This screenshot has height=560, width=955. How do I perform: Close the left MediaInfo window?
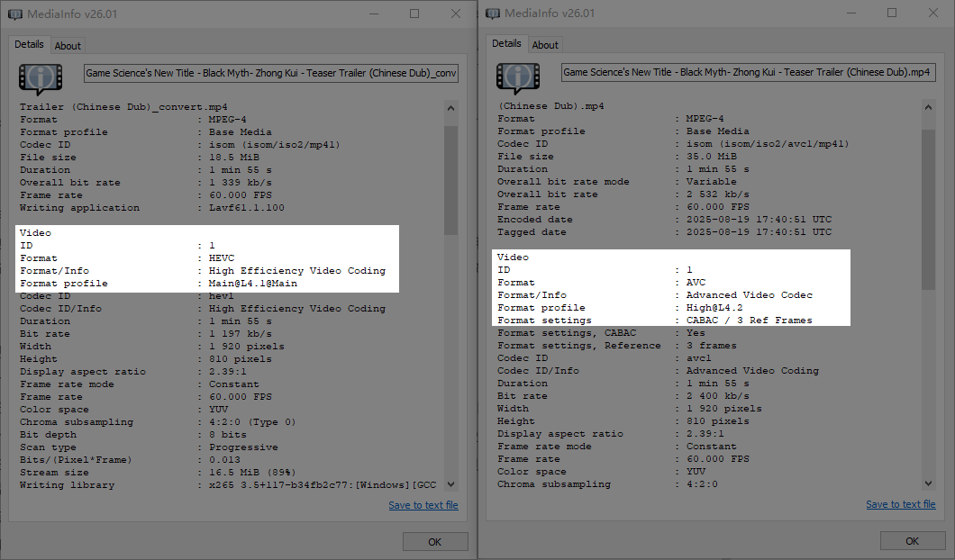[456, 14]
